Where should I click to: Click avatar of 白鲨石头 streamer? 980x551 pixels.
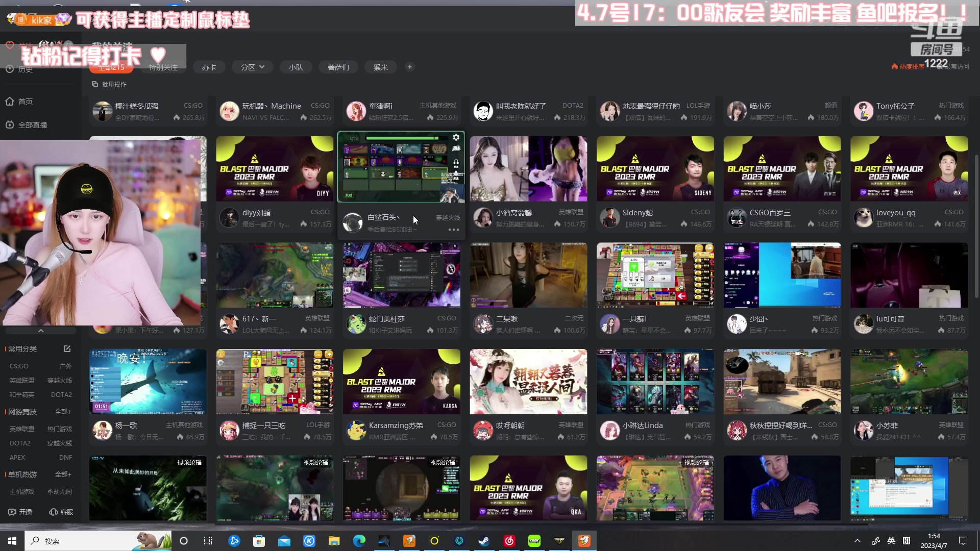[353, 223]
